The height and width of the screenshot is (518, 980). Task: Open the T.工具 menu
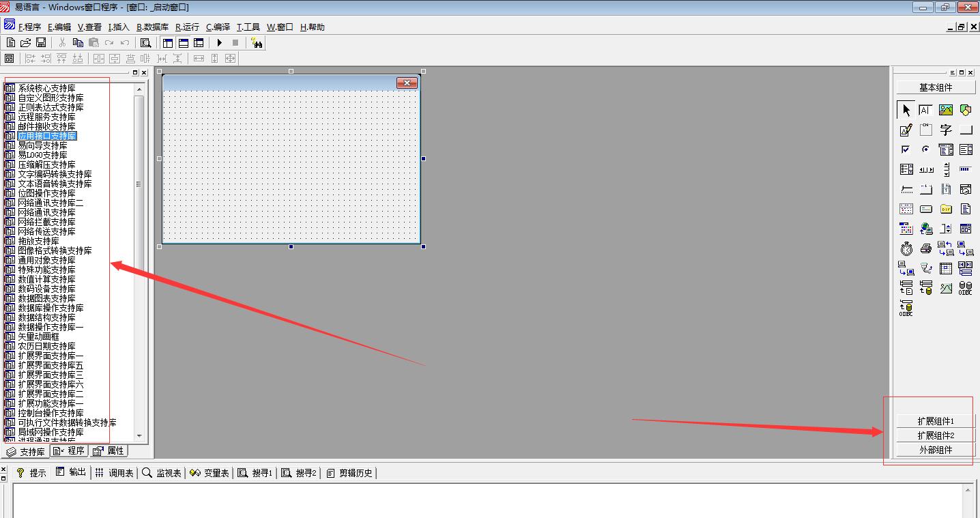pyautogui.click(x=248, y=27)
